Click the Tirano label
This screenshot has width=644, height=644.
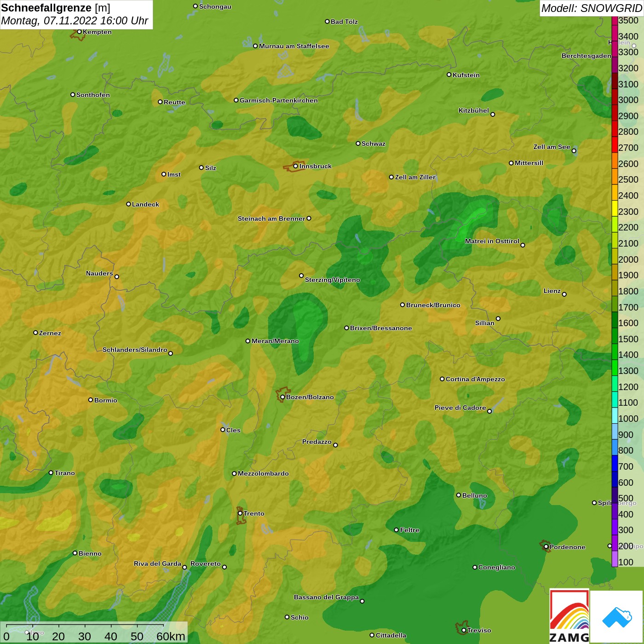tap(65, 473)
